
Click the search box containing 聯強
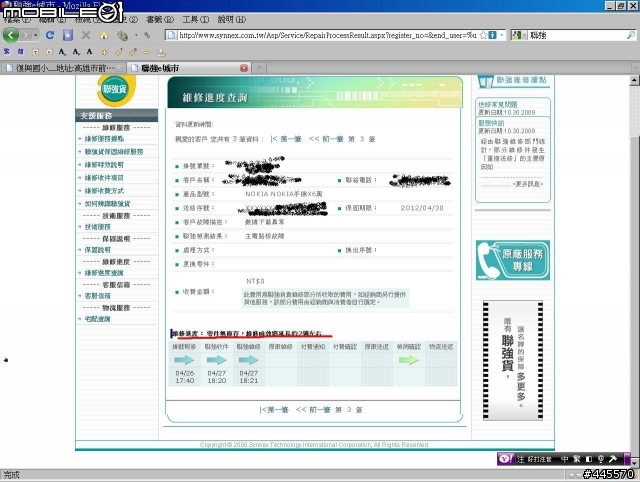click(x=577, y=36)
